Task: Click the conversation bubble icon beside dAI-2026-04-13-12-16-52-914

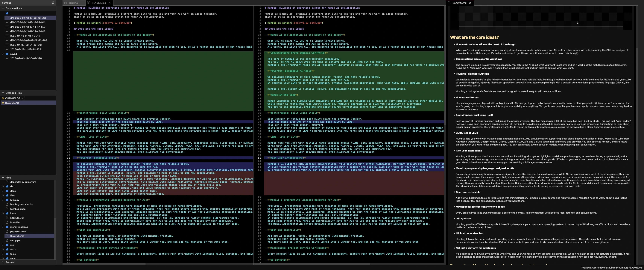Action: [x=7, y=22]
